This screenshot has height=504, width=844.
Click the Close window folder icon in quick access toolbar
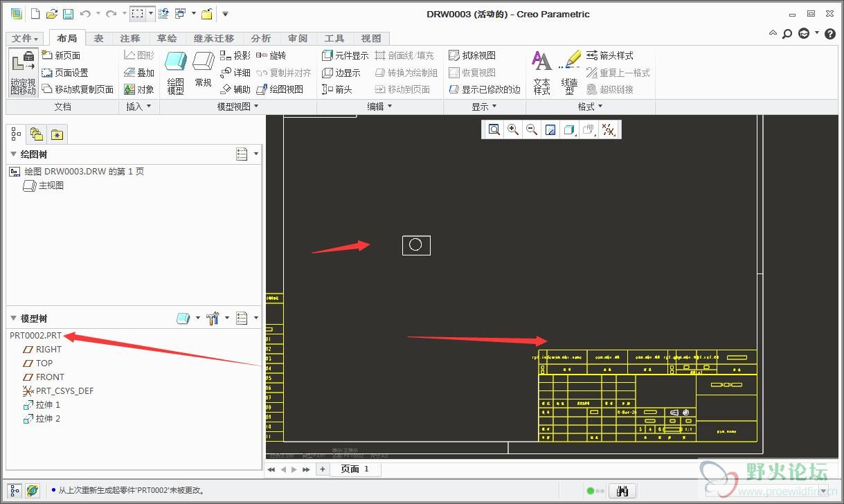click(206, 13)
